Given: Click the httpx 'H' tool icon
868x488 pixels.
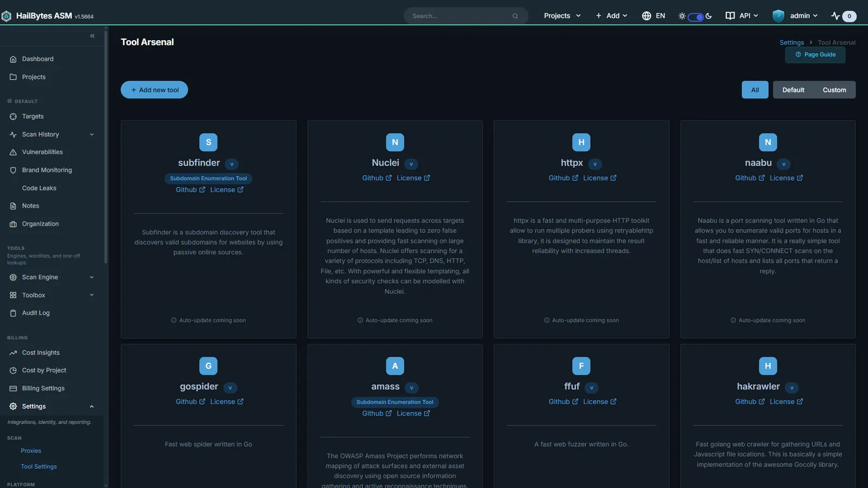Looking at the screenshot, I should point(581,142).
